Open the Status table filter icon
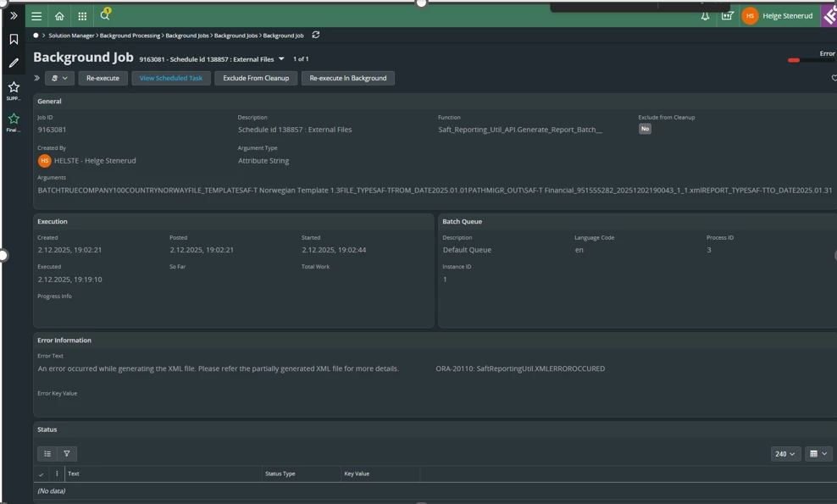This screenshot has height=504, width=837. 67,454
